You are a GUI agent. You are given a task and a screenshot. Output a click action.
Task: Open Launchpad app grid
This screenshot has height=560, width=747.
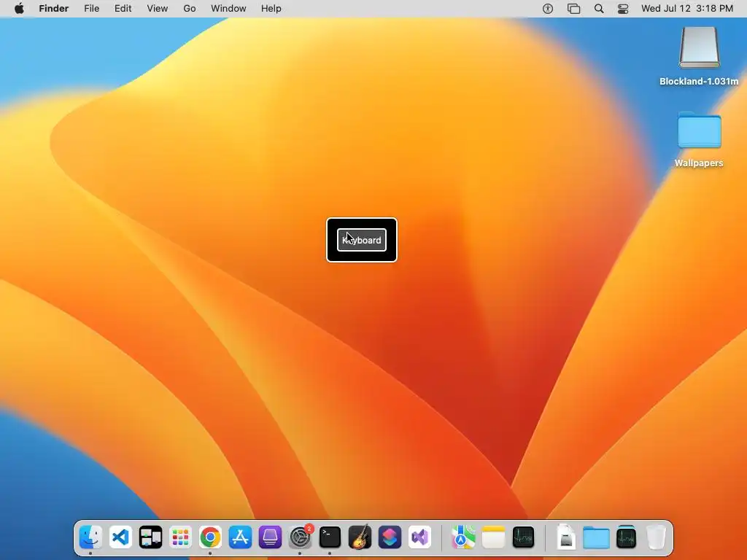pyautogui.click(x=181, y=537)
